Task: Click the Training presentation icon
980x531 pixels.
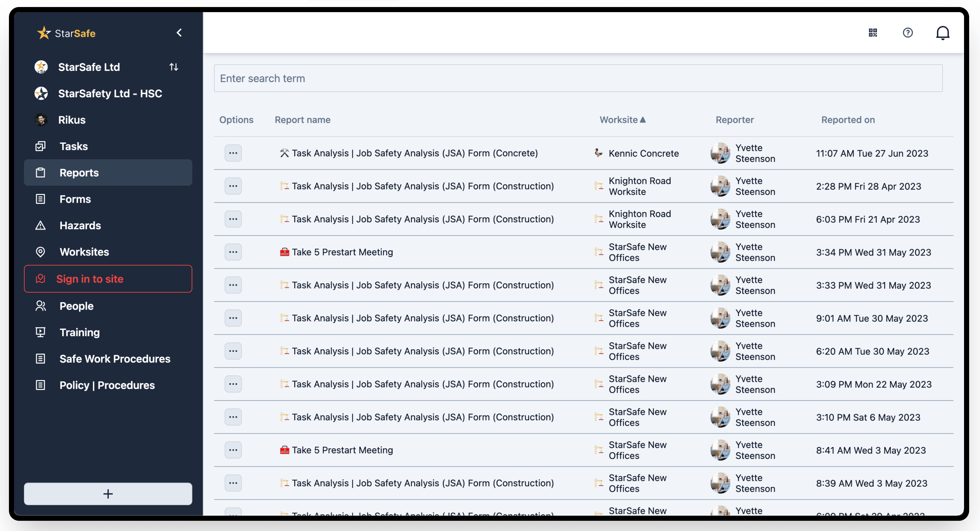Action: (x=40, y=333)
